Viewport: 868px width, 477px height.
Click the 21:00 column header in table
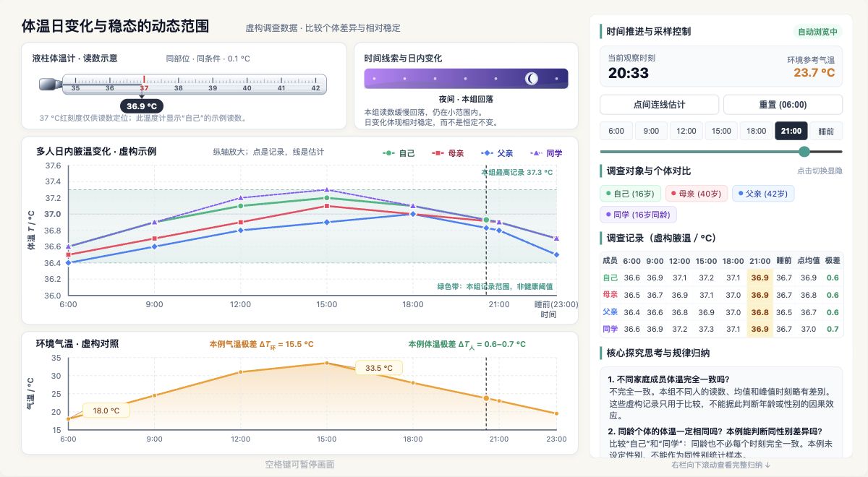[x=760, y=261]
